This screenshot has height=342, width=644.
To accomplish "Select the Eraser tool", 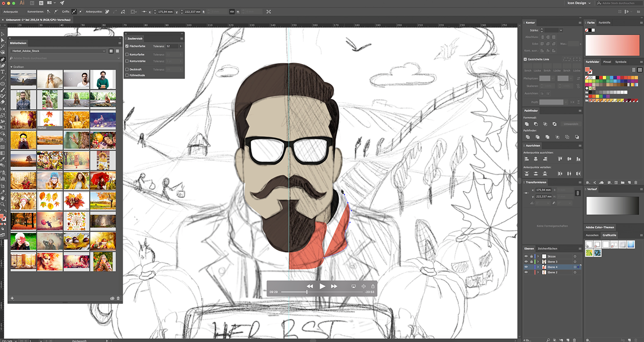I will (x=3, y=102).
